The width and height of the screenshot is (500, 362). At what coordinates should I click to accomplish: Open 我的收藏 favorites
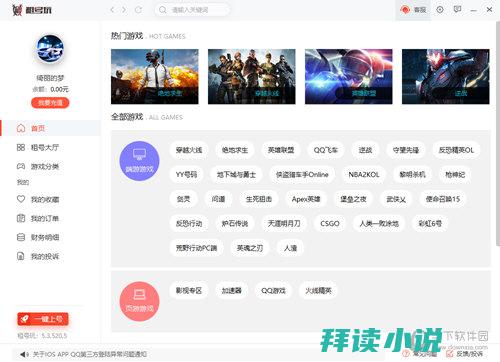pyautogui.click(x=38, y=199)
